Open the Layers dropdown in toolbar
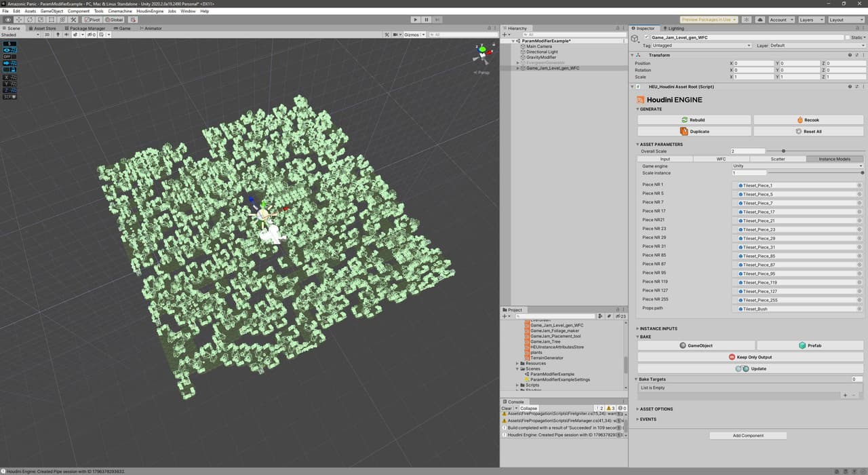Screen dimensions: 868x475 tap(811, 20)
